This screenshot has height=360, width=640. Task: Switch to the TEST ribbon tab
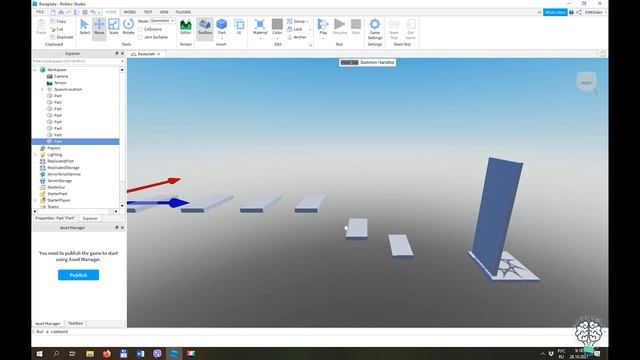point(148,12)
